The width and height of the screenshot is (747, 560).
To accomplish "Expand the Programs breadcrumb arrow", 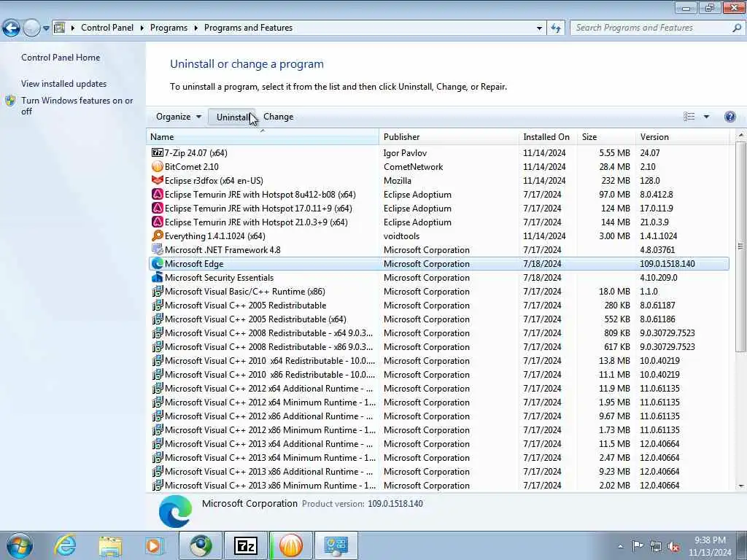I will coord(196,28).
